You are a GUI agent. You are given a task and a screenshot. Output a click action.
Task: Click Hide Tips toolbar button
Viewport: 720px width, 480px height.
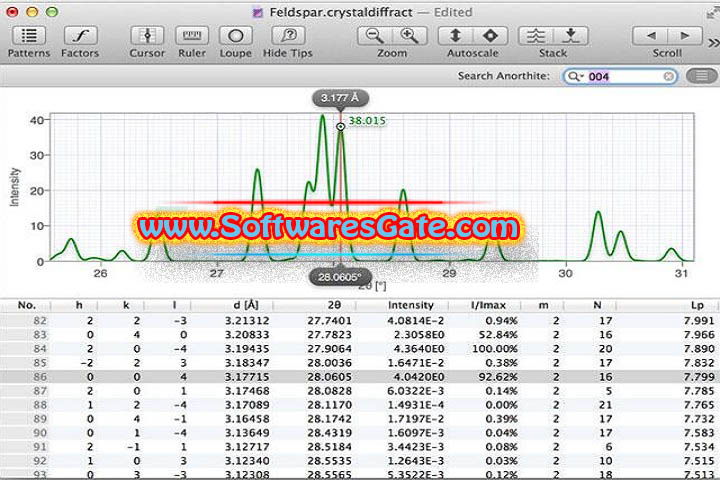(x=288, y=36)
